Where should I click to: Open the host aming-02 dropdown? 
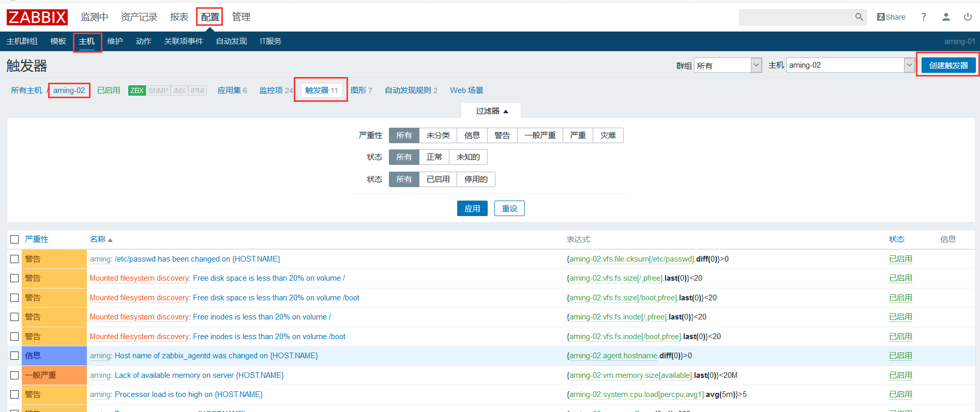[x=850, y=65]
